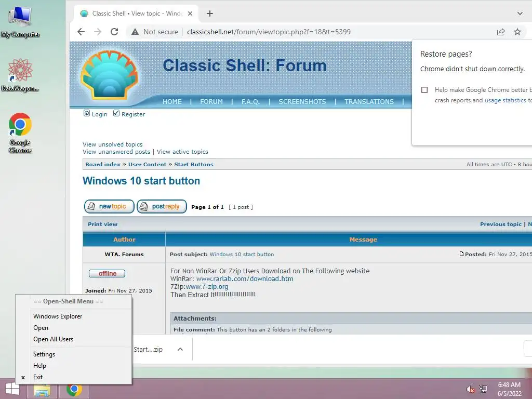Open www.7-zip.org link
The width and height of the screenshot is (532, 399).
(207, 287)
